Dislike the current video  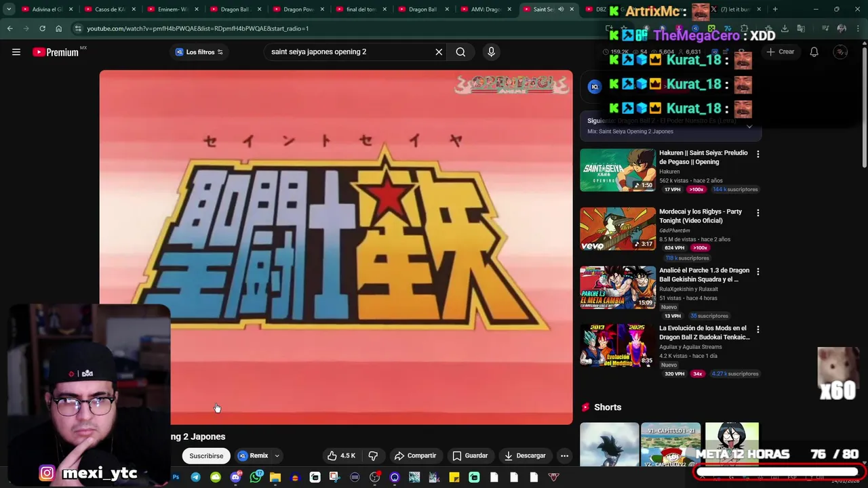coord(373,455)
